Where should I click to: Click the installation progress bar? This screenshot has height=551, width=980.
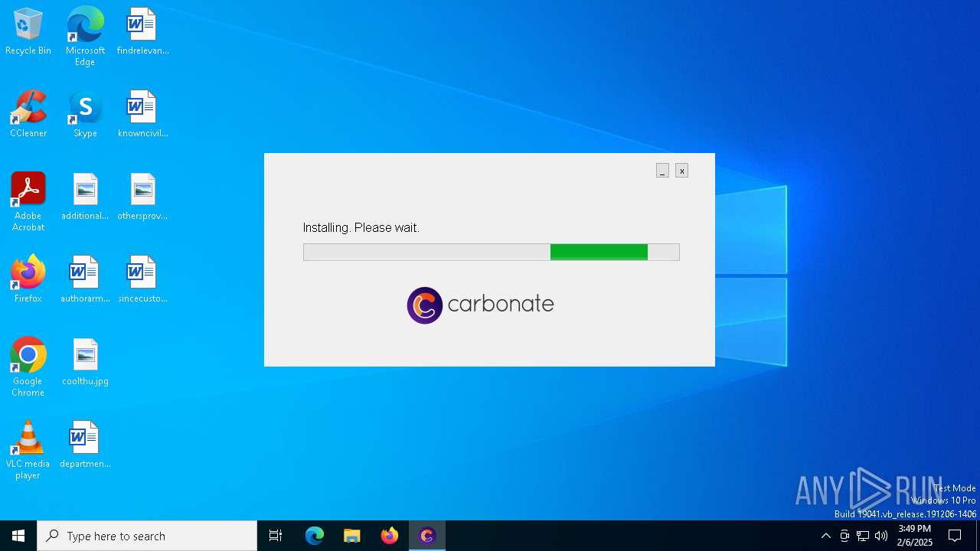pyautogui.click(x=491, y=252)
